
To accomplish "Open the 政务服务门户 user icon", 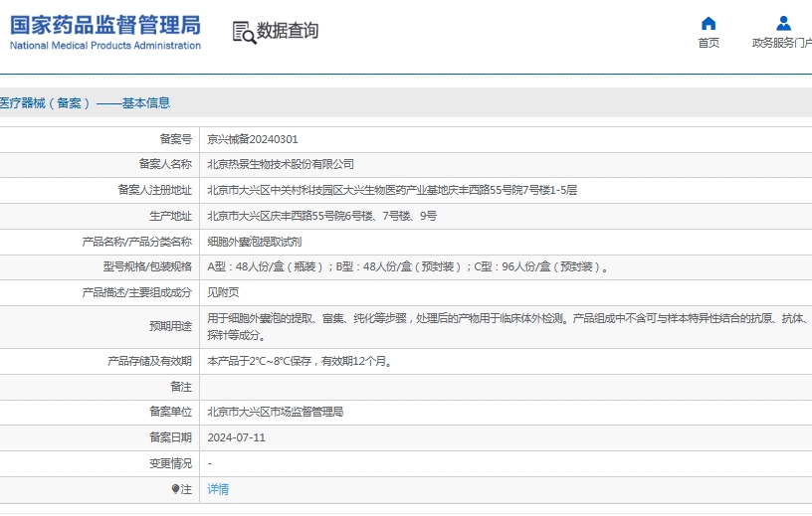I will (783, 24).
